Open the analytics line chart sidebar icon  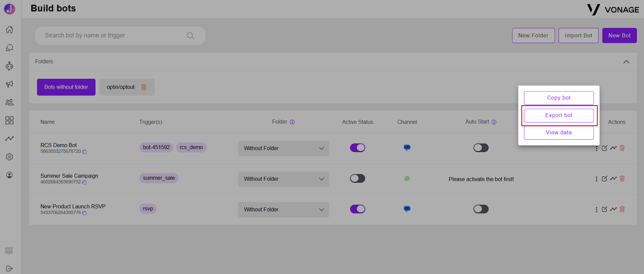pos(9,138)
